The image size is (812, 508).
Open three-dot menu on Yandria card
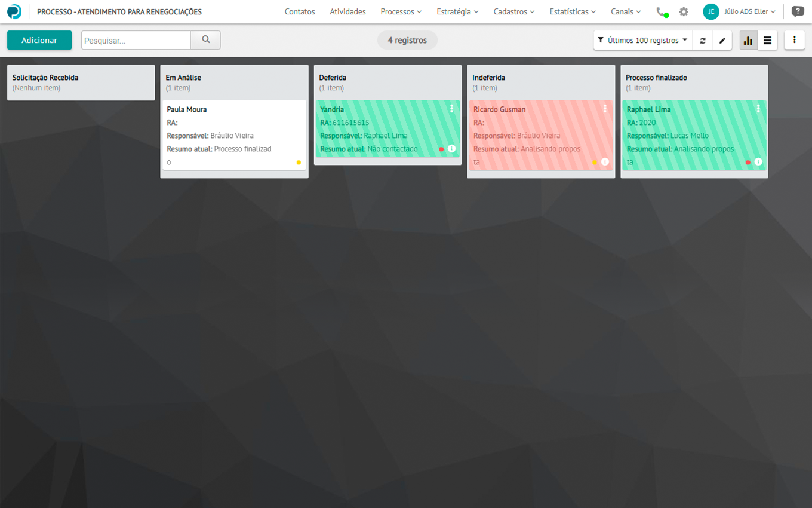pyautogui.click(x=451, y=109)
